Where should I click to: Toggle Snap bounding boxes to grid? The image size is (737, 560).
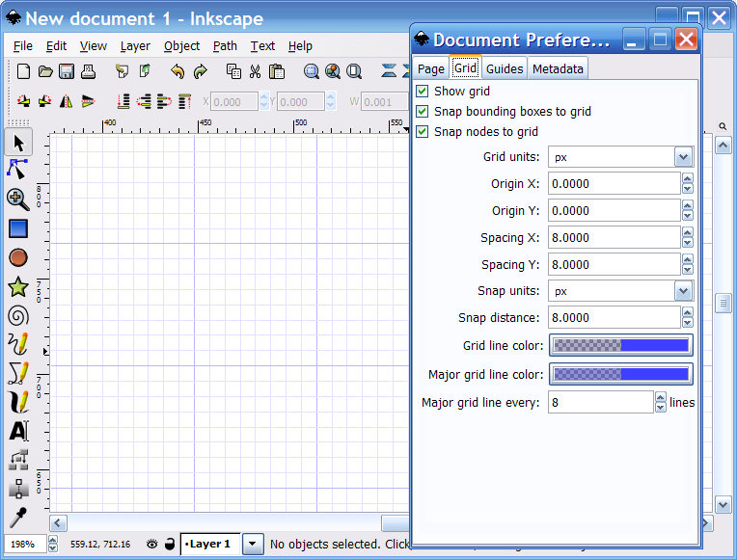pos(423,112)
